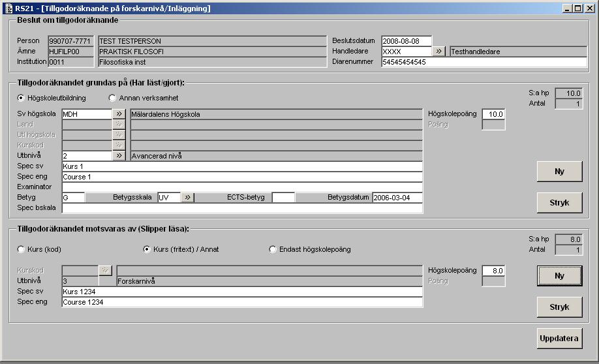Click Institution code 0011
The height and width of the screenshot is (364, 599).
(71, 62)
